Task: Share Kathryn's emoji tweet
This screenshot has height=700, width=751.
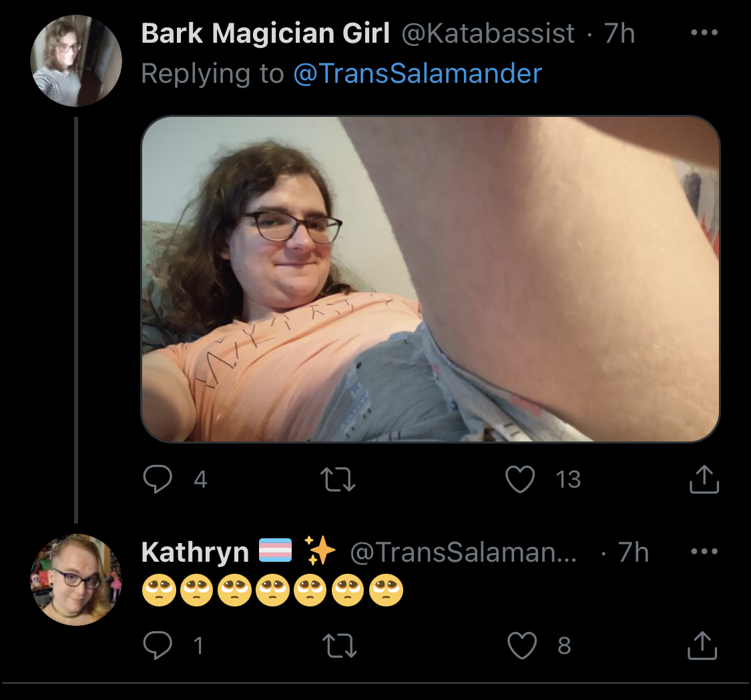Action: tap(702, 645)
